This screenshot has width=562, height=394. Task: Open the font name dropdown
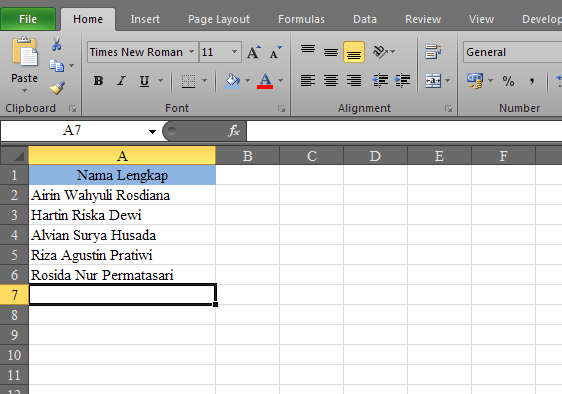click(192, 52)
